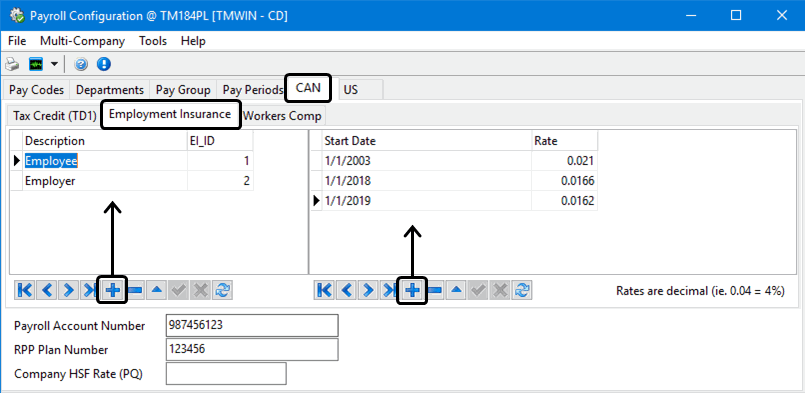Post edit checkmark in EI description navigator
The image size is (805, 393).
coord(179,290)
